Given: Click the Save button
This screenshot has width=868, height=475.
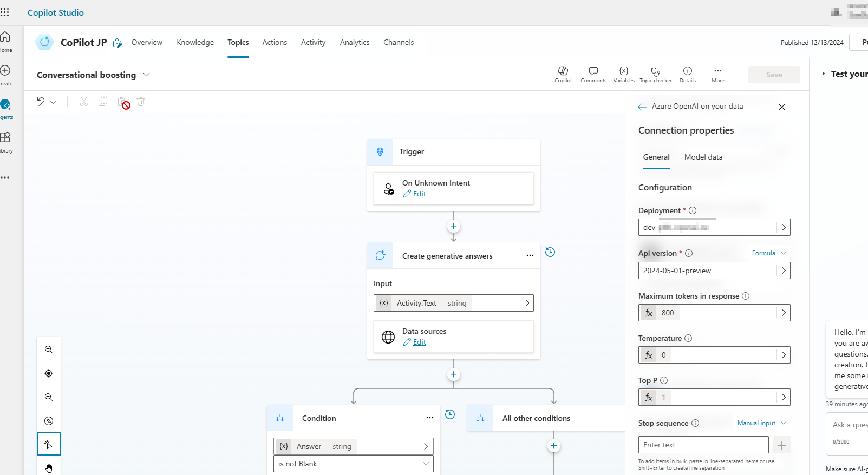Looking at the screenshot, I should 774,75.
